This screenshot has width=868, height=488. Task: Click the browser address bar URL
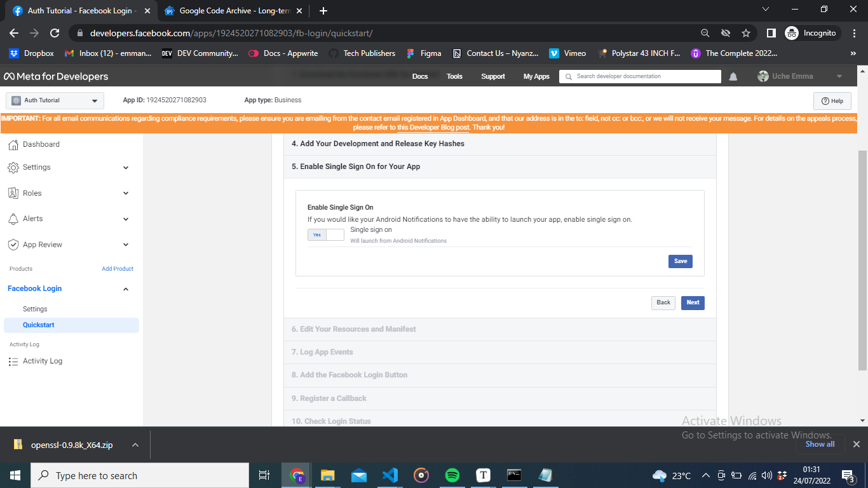tap(231, 33)
